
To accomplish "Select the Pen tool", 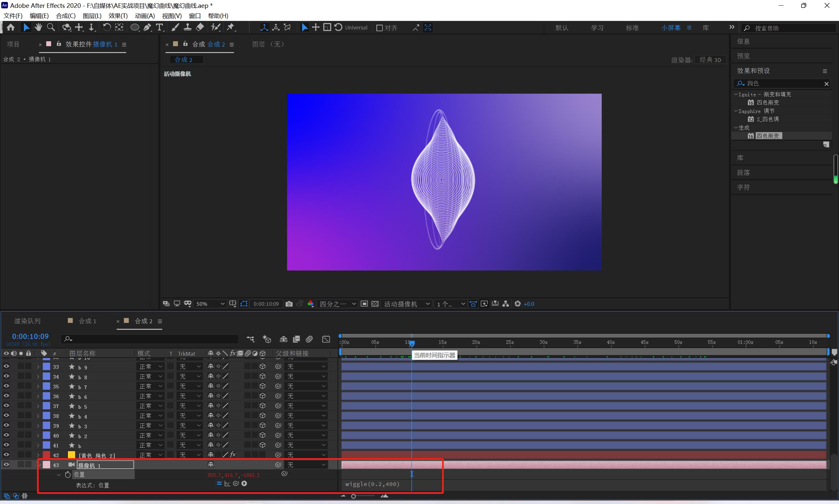I will 147,28.
